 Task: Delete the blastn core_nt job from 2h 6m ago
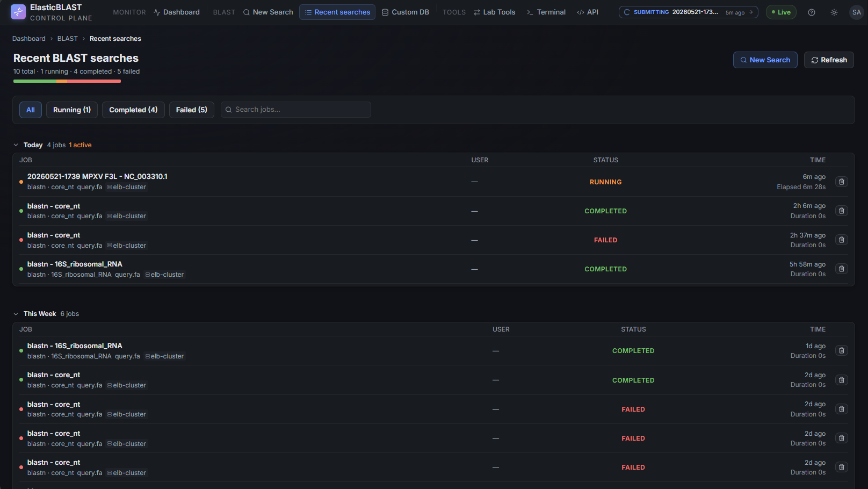click(842, 211)
